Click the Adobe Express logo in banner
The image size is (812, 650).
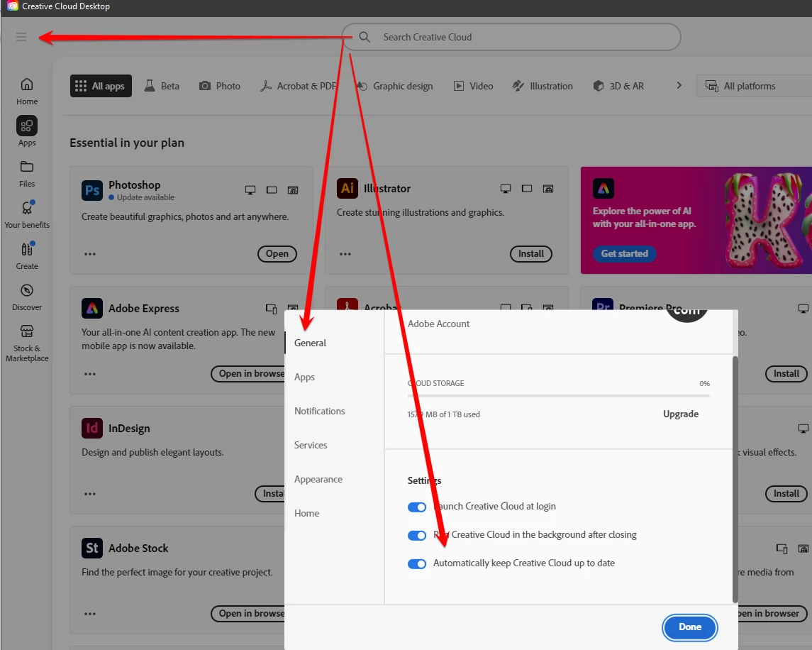[x=604, y=189]
